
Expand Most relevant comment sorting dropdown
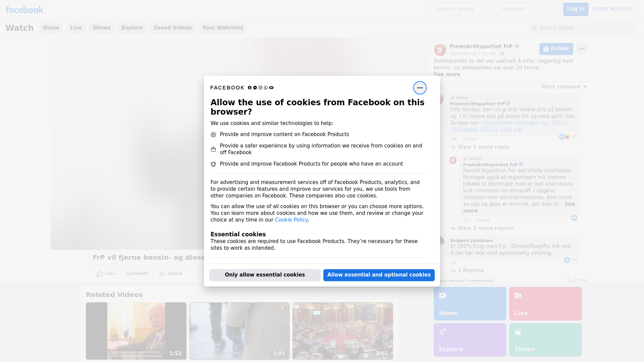(x=564, y=87)
